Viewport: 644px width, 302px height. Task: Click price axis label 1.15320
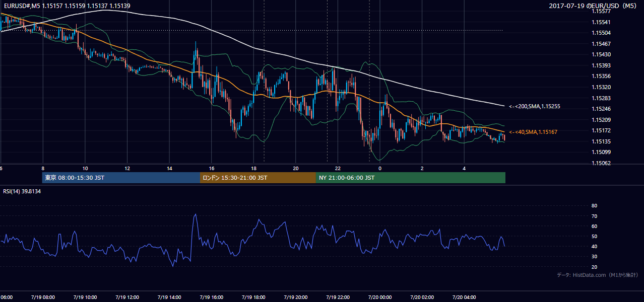601,87
